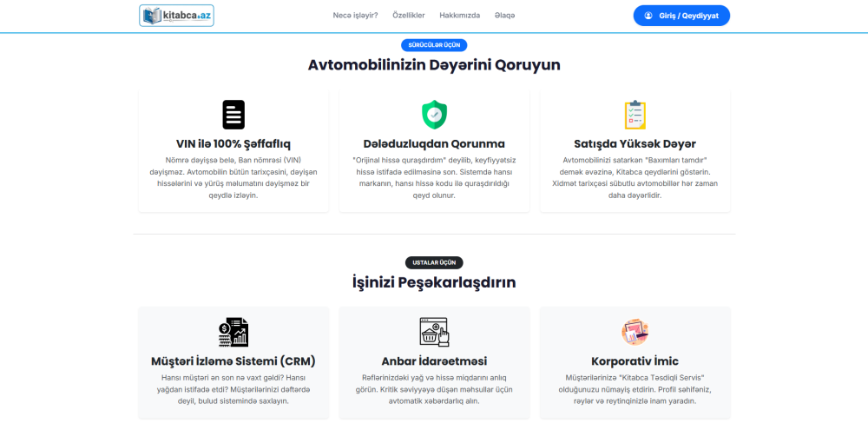This screenshot has width=868, height=430.
Task: Click the heading İşinizi Peşəkarlaşdırın
Action: (434, 282)
